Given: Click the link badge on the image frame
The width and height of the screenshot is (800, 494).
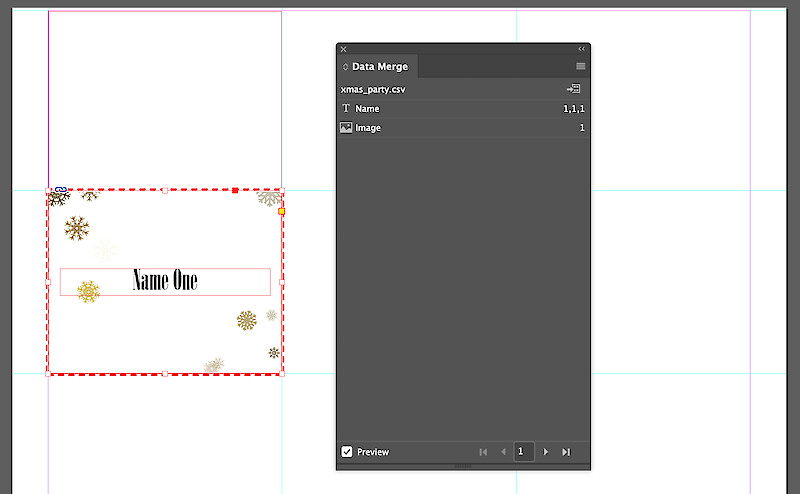Looking at the screenshot, I should (61, 189).
